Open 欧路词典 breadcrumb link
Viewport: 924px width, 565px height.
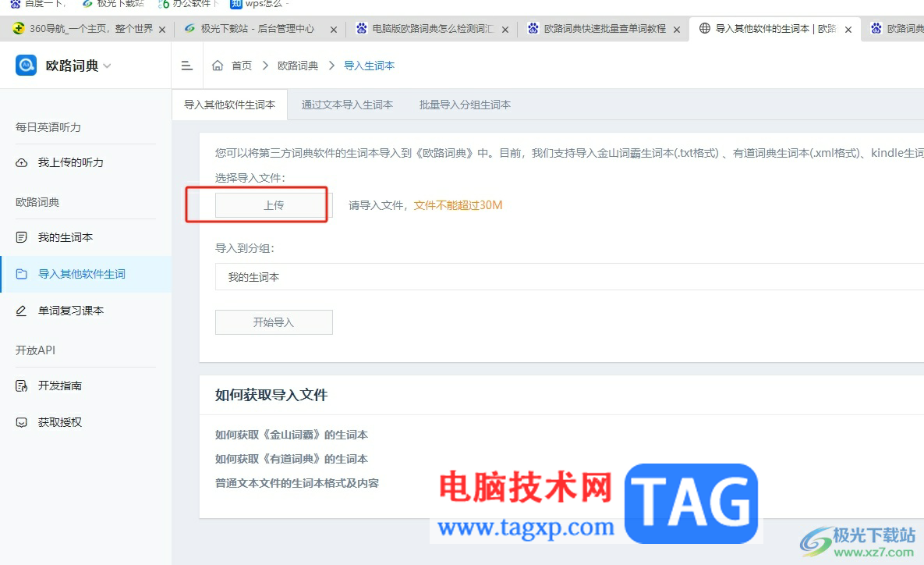(x=298, y=66)
